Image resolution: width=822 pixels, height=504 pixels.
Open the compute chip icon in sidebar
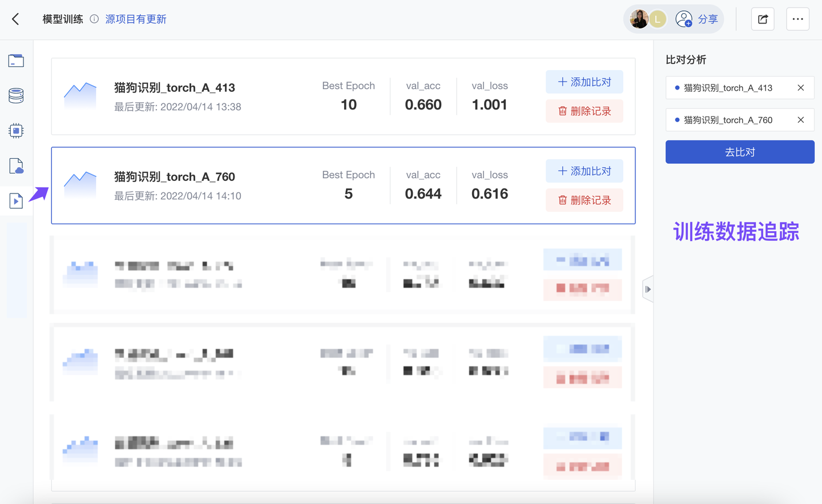pyautogui.click(x=15, y=130)
